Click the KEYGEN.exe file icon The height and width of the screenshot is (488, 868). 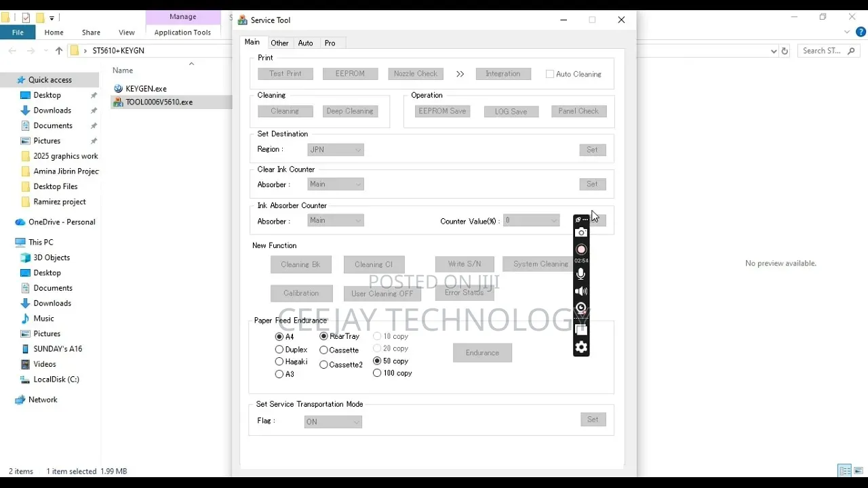pos(118,89)
